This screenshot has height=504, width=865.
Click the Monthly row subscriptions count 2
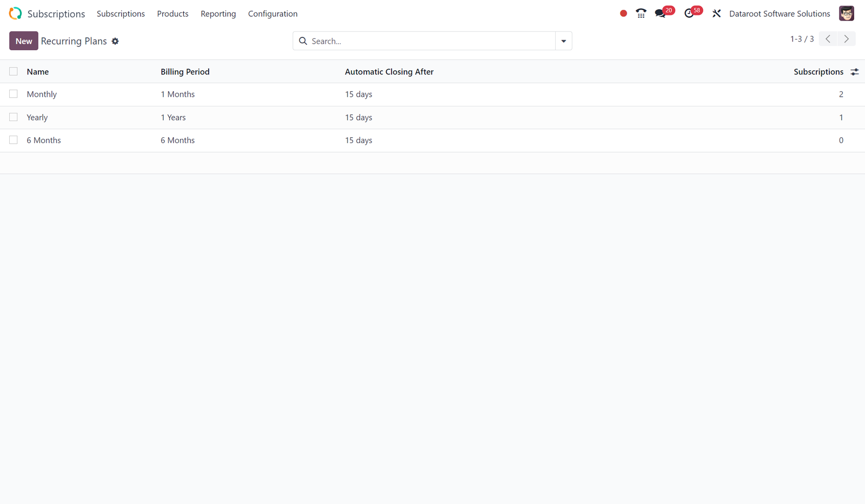point(841,95)
